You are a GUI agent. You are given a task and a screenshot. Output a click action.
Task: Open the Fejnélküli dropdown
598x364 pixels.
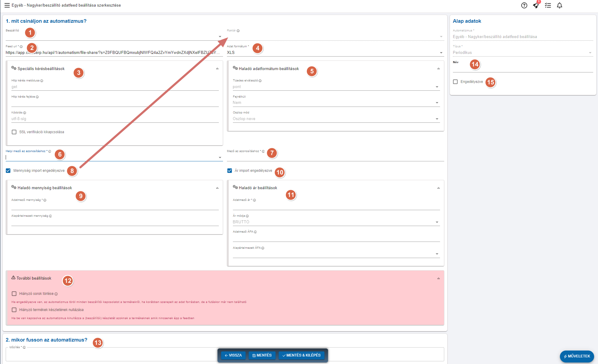coord(336,103)
